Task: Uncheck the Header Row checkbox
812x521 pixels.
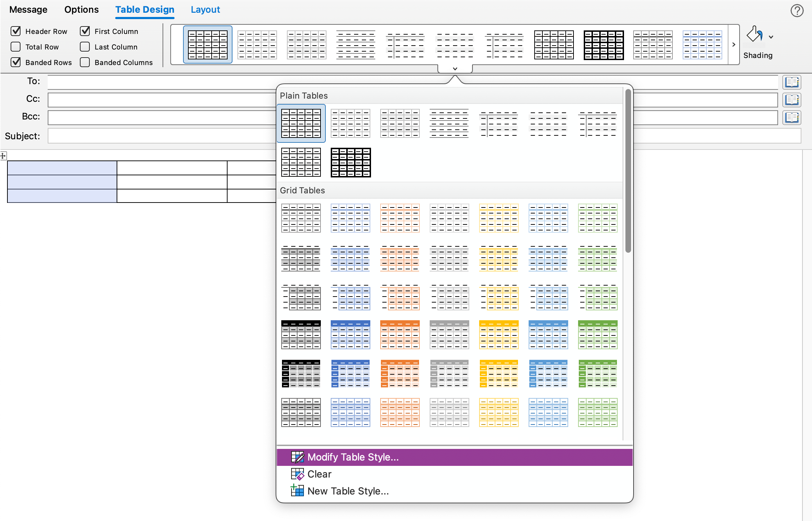Action: 16,31
